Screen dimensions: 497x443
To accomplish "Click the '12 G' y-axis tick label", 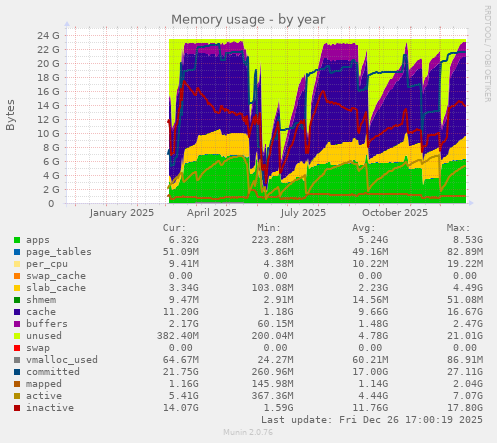I will click(x=48, y=119).
